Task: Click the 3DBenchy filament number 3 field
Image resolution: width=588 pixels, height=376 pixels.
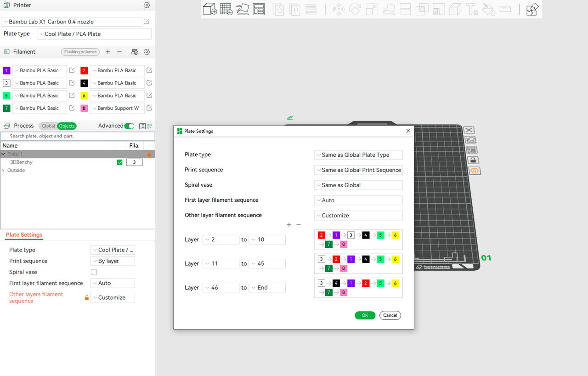Action: [x=134, y=162]
